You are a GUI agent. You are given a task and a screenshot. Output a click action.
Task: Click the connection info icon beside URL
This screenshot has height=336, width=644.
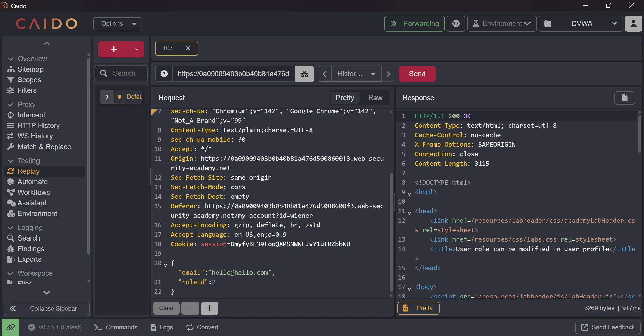tap(304, 74)
